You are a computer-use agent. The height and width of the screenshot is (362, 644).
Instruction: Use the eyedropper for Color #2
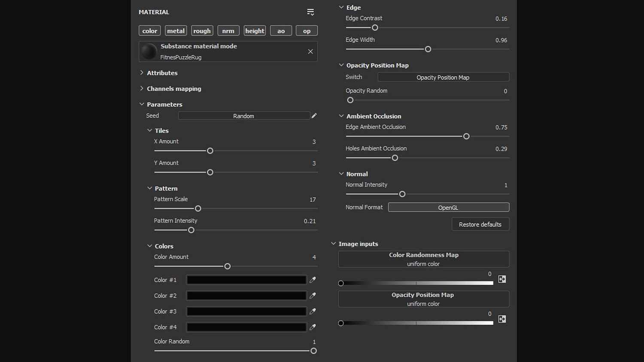click(x=313, y=296)
